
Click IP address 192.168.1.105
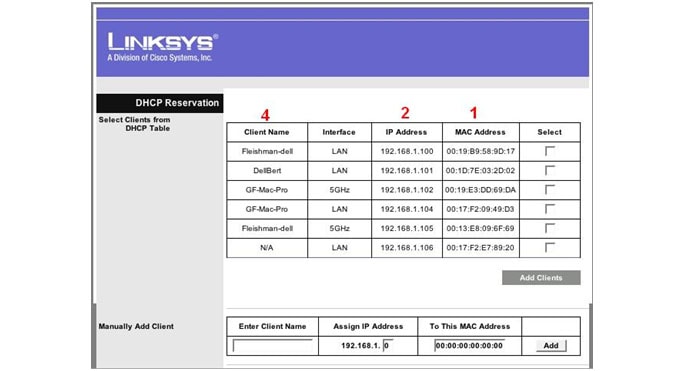[x=407, y=229]
